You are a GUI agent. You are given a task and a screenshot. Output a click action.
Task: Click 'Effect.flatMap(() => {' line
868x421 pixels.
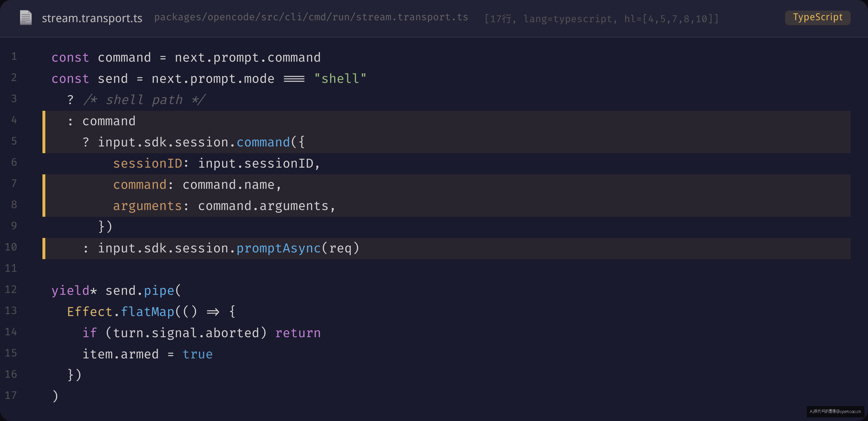[x=151, y=312]
